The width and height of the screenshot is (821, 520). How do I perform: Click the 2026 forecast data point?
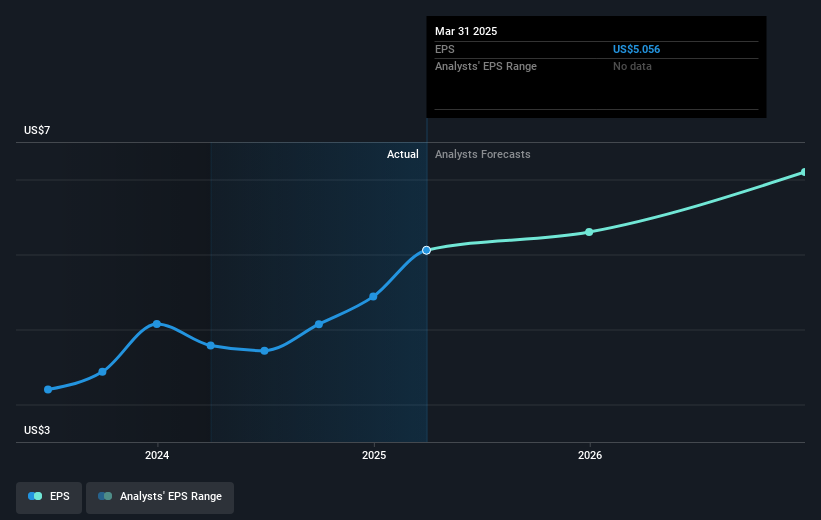pos(589,232)
